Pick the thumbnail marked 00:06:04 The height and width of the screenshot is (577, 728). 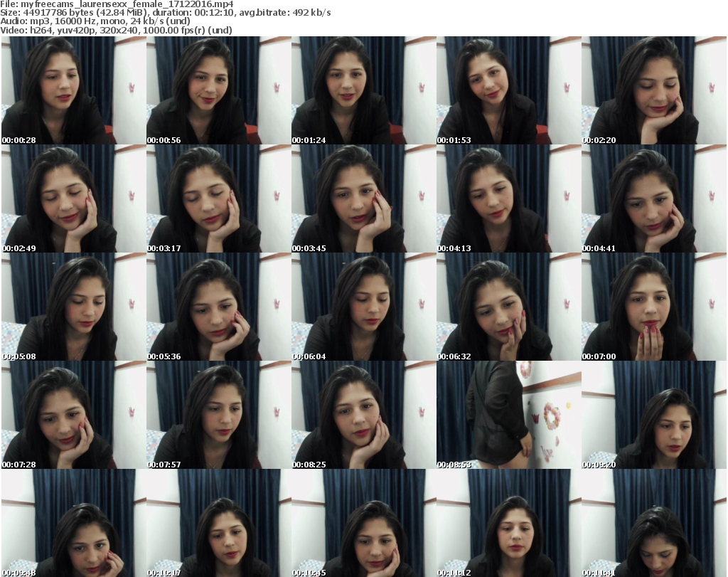click(x=363, y=307)
